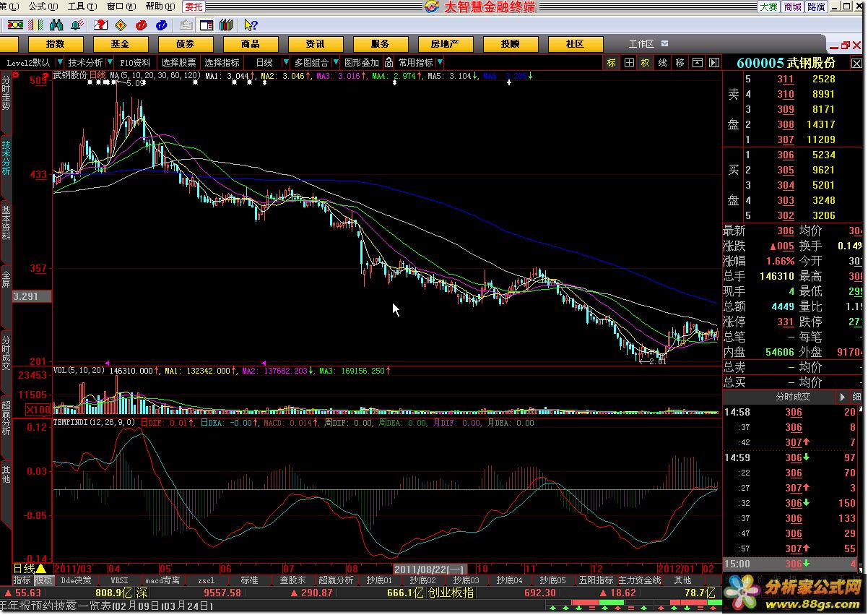Click 选择指标 in chart toolbar
This screenshot has height=615, width=868.
pos(222,63)
